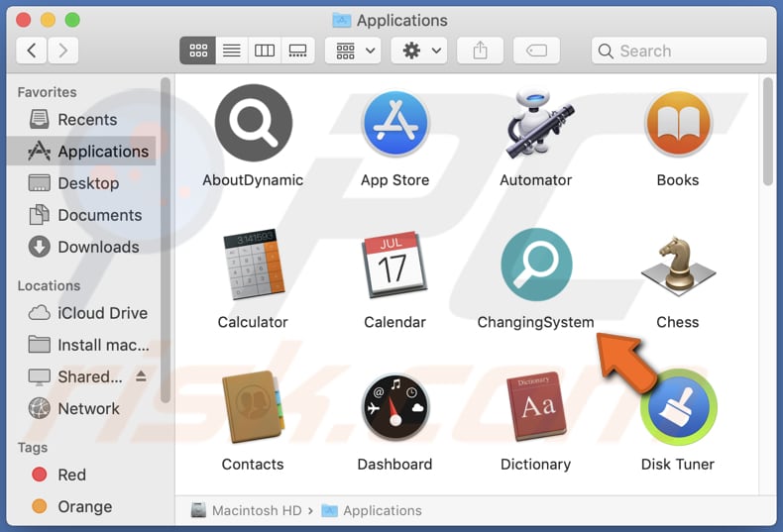783x532 pixels.
Task: Click the ChangingSystem name label
Action: tap(536, 322)
